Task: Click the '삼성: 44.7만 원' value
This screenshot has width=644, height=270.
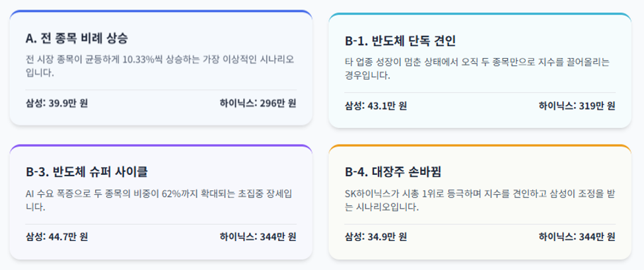Action: [x=57, y=237]
